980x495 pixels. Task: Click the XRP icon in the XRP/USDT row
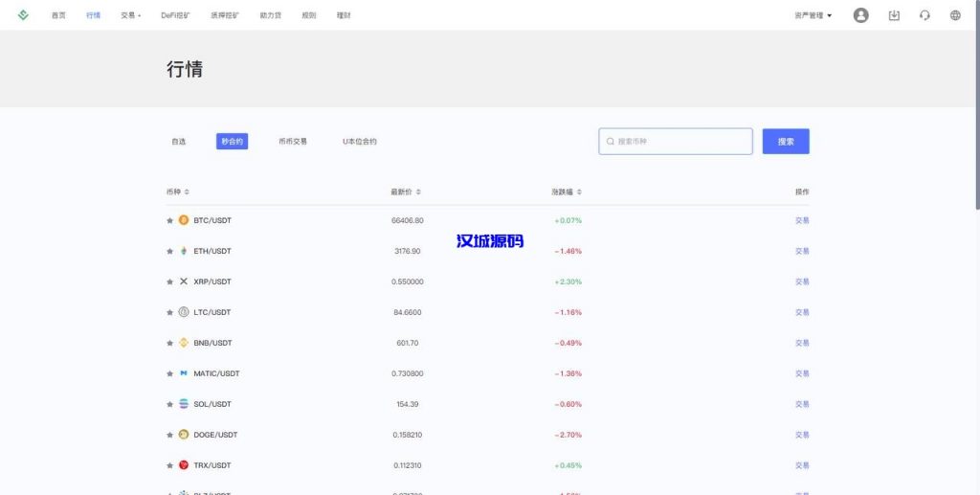pyautogui.click(x=183, y=281)
